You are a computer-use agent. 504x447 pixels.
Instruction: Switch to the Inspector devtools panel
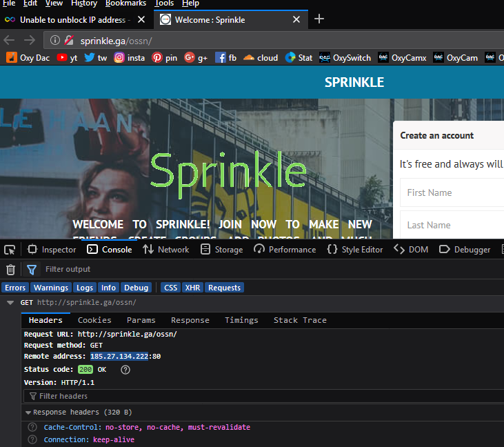tap(52, 250)
